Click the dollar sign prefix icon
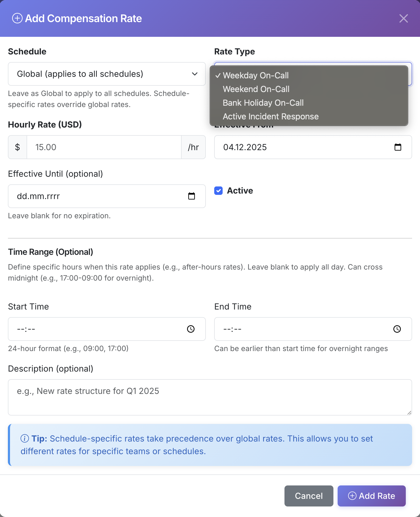This screenshot has width=420, height=517. point(18,147)
